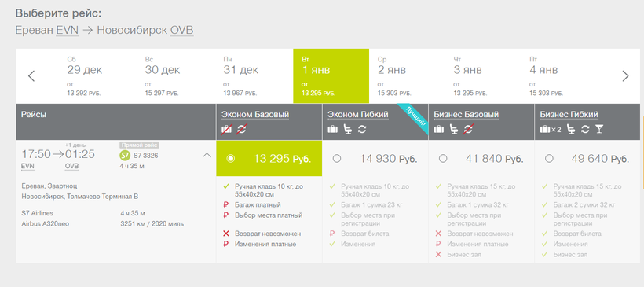Click baggage icon under Бизнес Базовый
644x287 pixels.
439,129
